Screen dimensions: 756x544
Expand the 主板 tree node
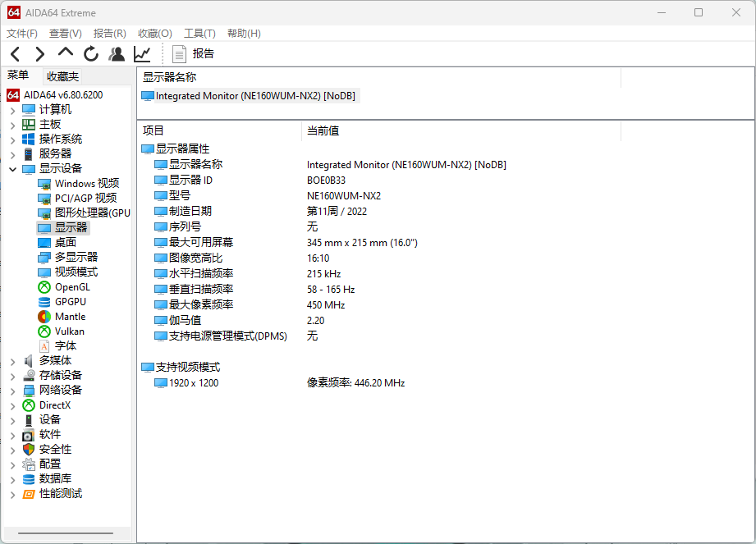[13, 126]
